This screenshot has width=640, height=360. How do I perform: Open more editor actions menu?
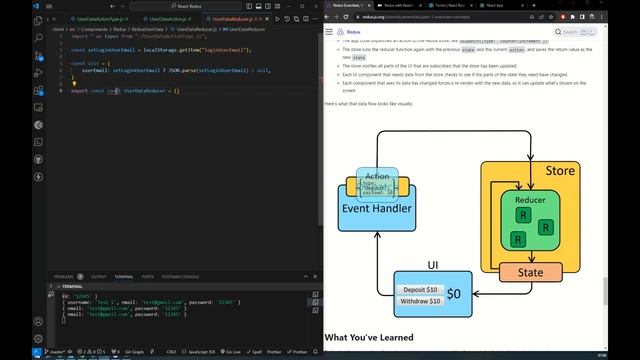tap(315, 19)
